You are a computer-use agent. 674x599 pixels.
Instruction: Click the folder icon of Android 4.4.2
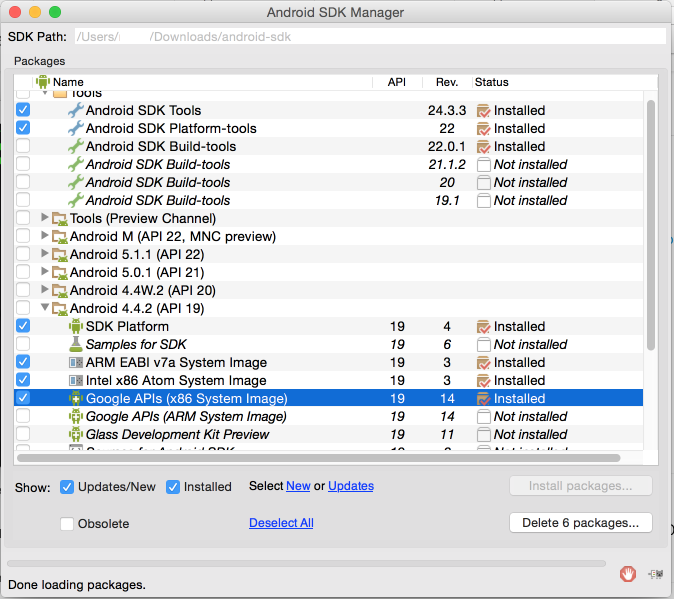60,309
